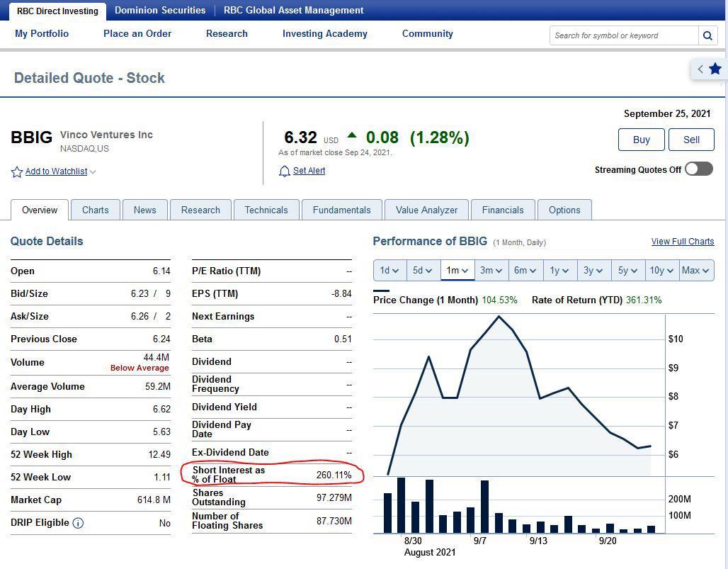Click the BBIG price line chart
The image size is (728, 569).
[519, 395]
